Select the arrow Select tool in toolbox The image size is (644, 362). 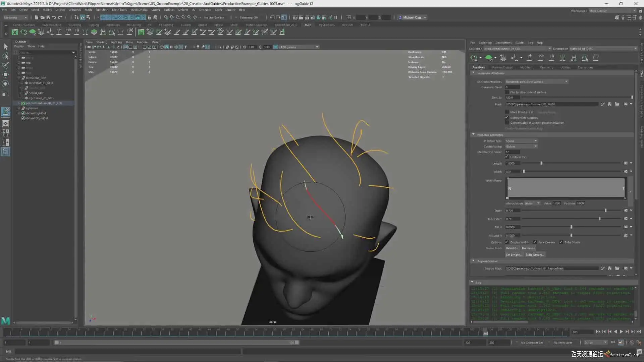6,47
